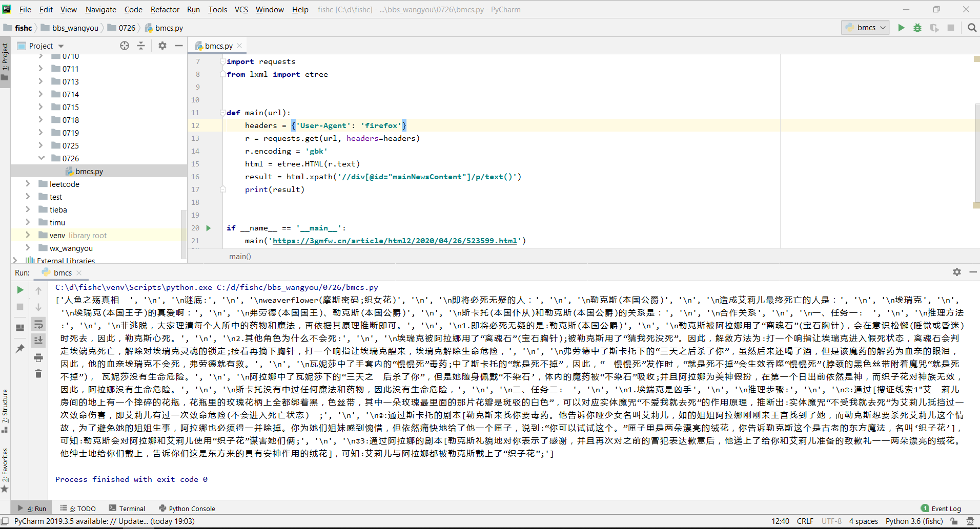Toggle soft-wrap in Run console
This screenshot has width=980, height=529.
pyautogui.click(x=38, y=324)
